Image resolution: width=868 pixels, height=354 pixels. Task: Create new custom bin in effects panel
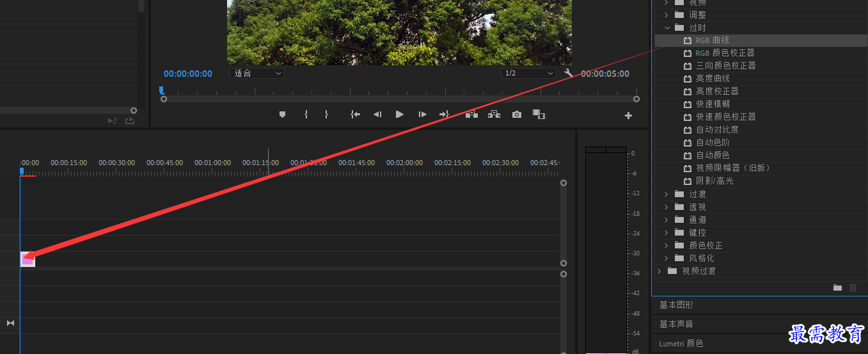click(838, 287)
